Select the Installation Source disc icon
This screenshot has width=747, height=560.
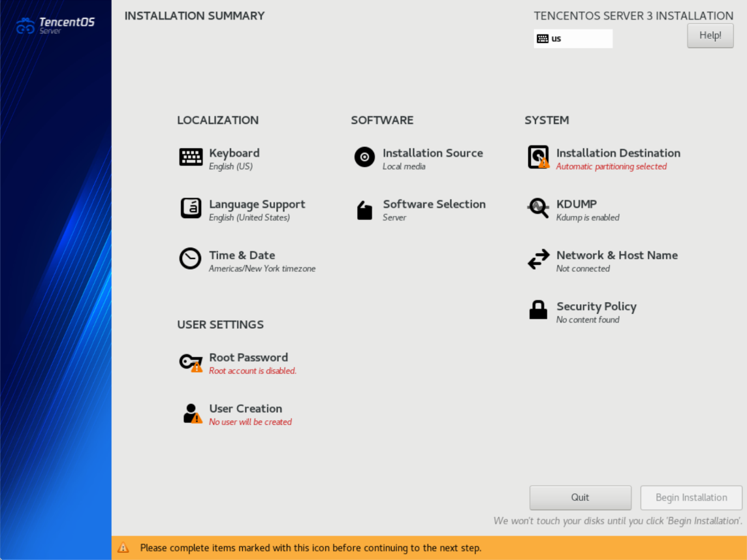pos(364,157)
